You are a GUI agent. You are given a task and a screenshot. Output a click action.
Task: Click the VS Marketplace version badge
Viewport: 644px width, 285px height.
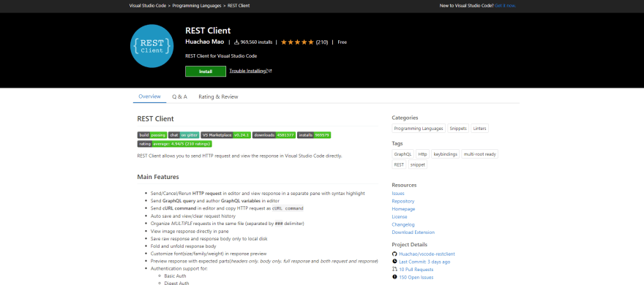click(x=226, y=135)
